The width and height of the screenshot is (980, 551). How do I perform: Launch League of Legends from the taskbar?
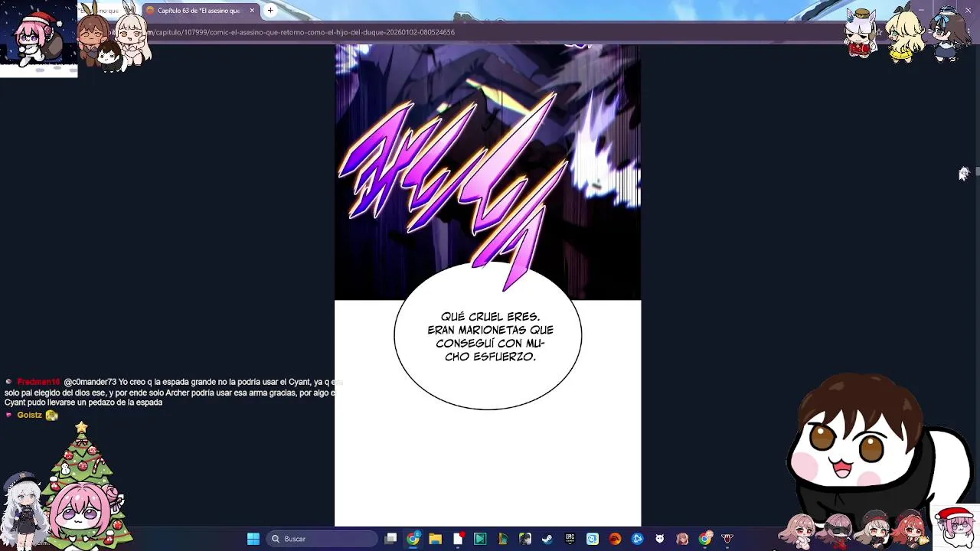(502, 539)
